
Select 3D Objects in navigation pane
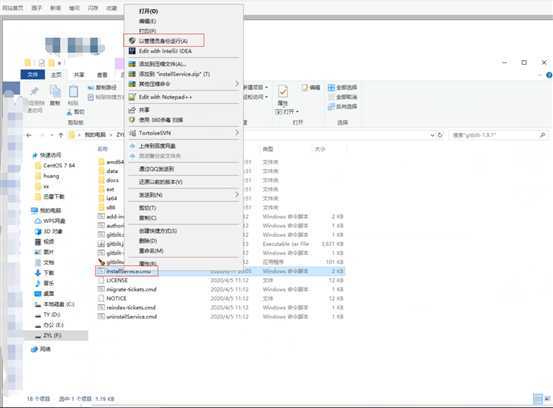tap(49, 232)
